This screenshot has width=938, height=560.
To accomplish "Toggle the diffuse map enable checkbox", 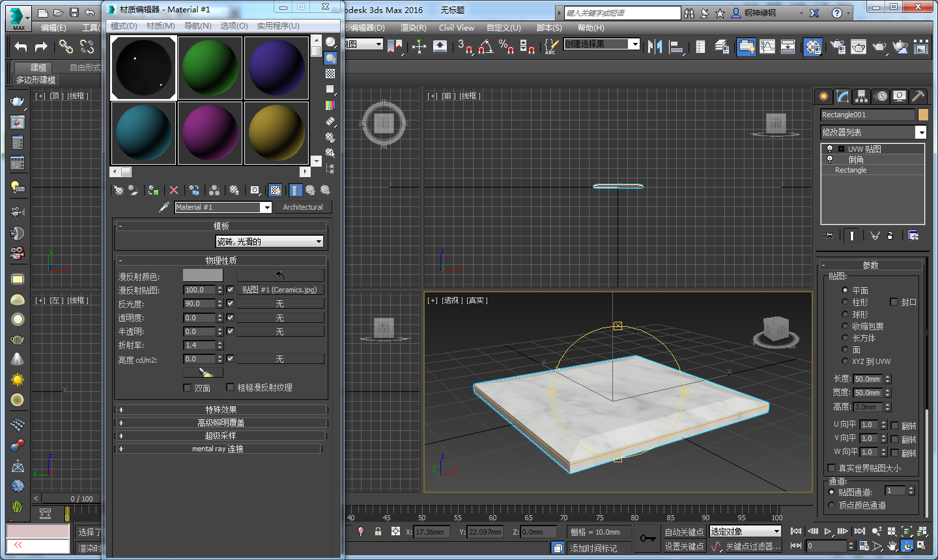I will pyautogui.click(x=230, y=290).
